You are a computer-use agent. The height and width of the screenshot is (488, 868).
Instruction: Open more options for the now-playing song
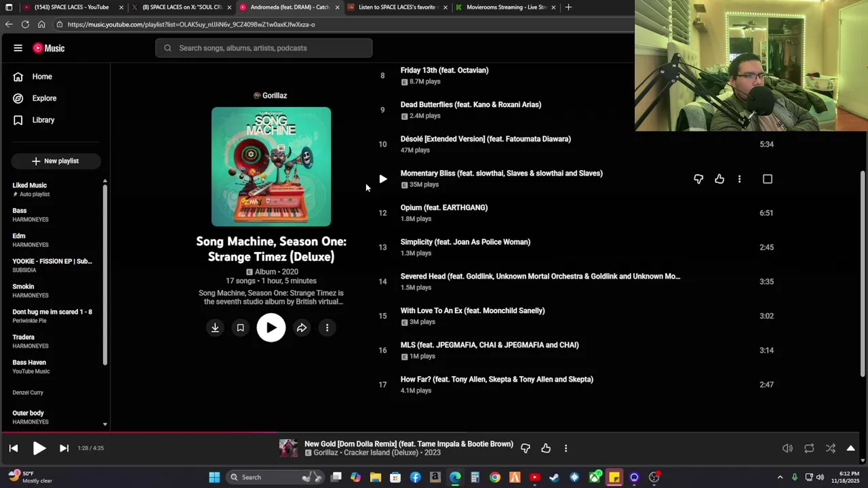click(x=566, y=448)
